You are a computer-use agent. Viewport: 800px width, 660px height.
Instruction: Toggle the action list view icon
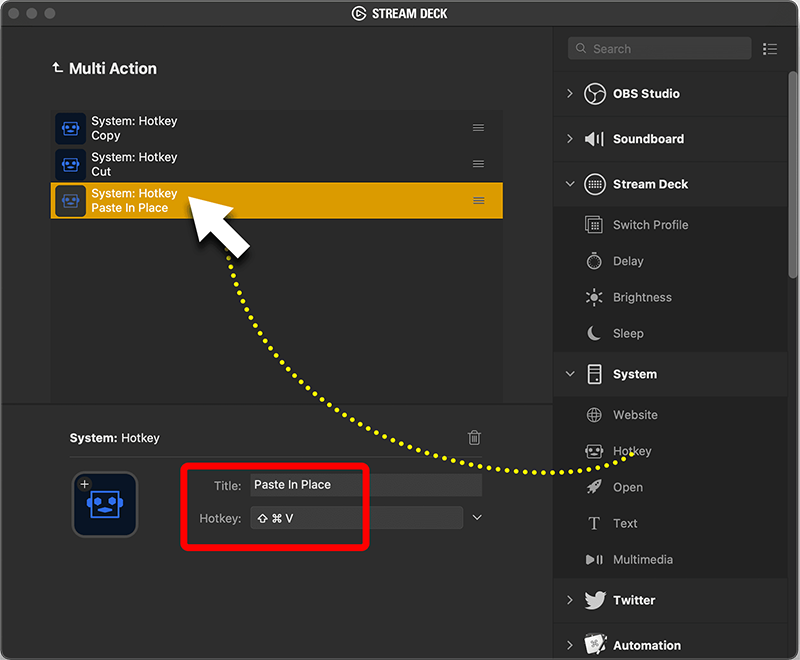pyautogui.click(x=770, y=49)
